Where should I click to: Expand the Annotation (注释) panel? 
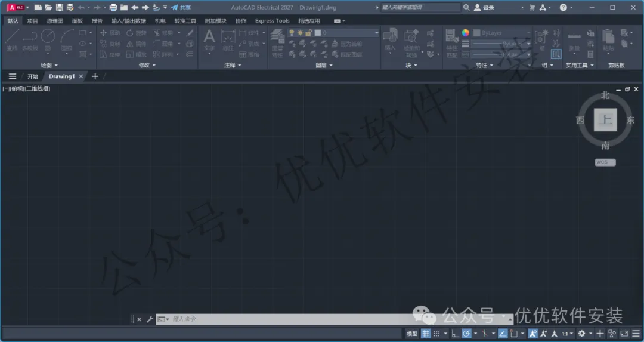point(233,65)
